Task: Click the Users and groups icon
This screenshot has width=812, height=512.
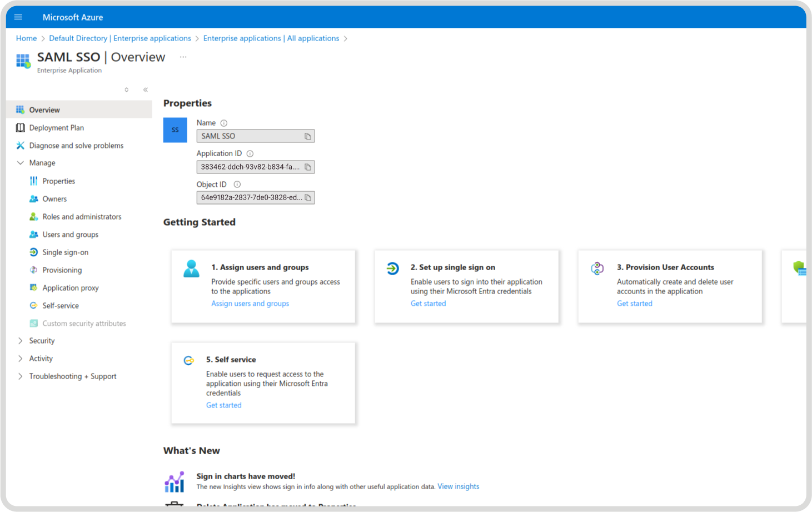Action: coord(34,235)
